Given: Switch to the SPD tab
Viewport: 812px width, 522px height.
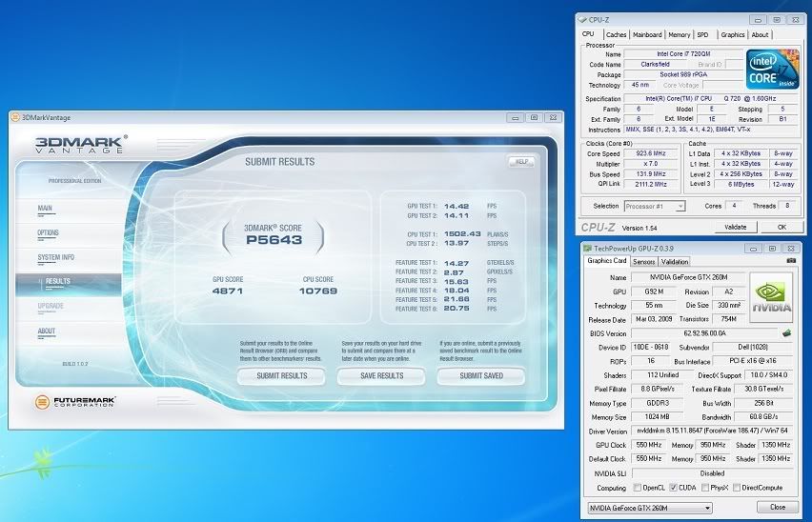Looking at the screenshot, I should point(702,34).
